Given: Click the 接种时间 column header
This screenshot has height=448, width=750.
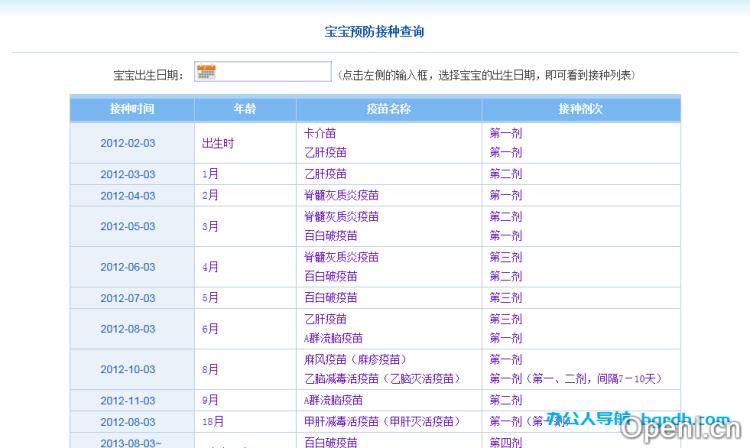Looking at the screenshot, I should click(x=132, y=108).
